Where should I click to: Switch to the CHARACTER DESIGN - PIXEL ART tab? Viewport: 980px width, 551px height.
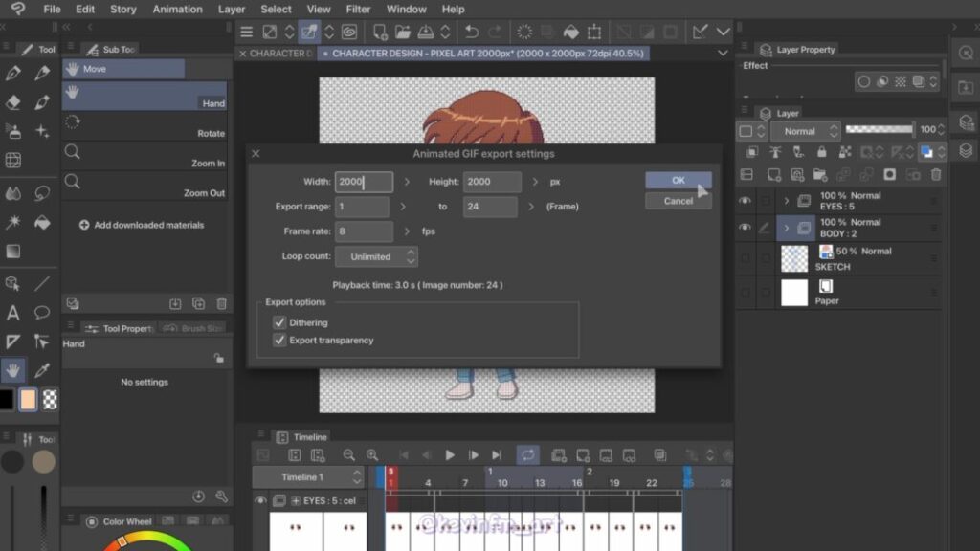(487, 54)
